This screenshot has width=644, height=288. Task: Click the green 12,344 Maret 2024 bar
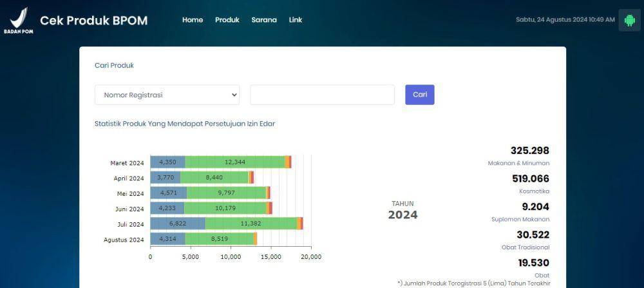coord(235,162)
